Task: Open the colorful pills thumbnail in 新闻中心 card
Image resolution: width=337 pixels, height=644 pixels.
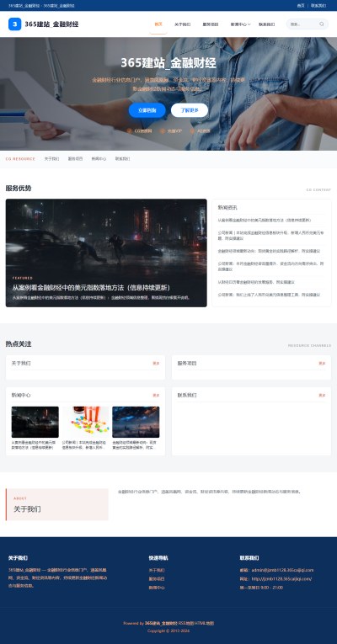Action: (x=85, y=422)
